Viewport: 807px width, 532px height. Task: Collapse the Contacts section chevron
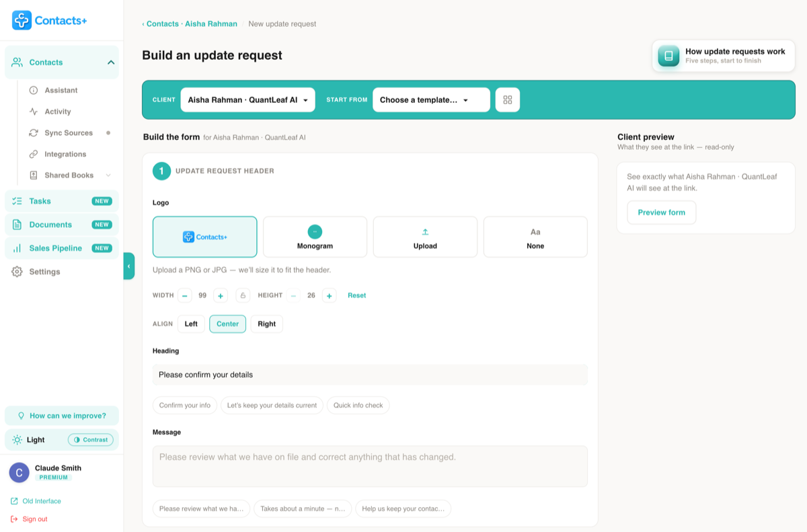click(111, 63)
